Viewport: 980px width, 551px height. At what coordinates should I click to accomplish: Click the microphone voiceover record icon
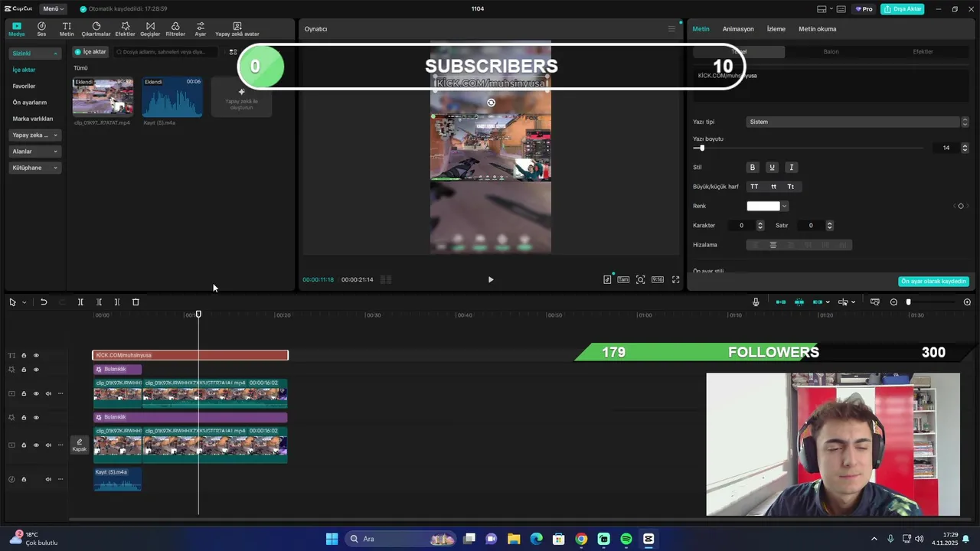click(756, 302)
